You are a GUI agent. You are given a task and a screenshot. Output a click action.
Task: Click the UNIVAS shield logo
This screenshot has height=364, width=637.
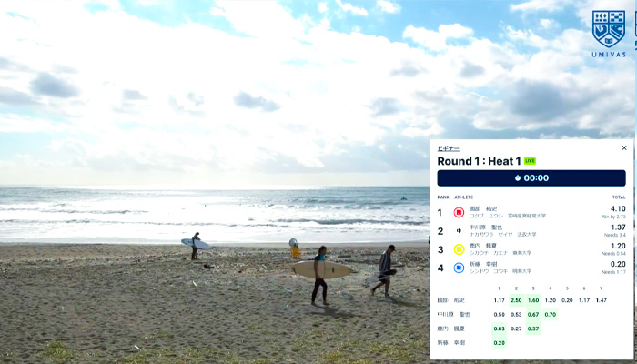coord(609,29)
